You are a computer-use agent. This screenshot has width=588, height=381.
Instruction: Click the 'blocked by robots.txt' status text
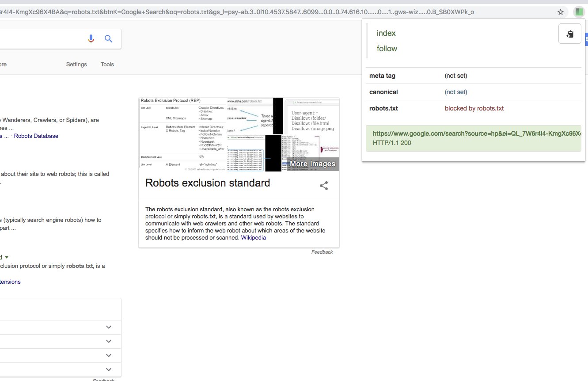[x=474, y=108]
